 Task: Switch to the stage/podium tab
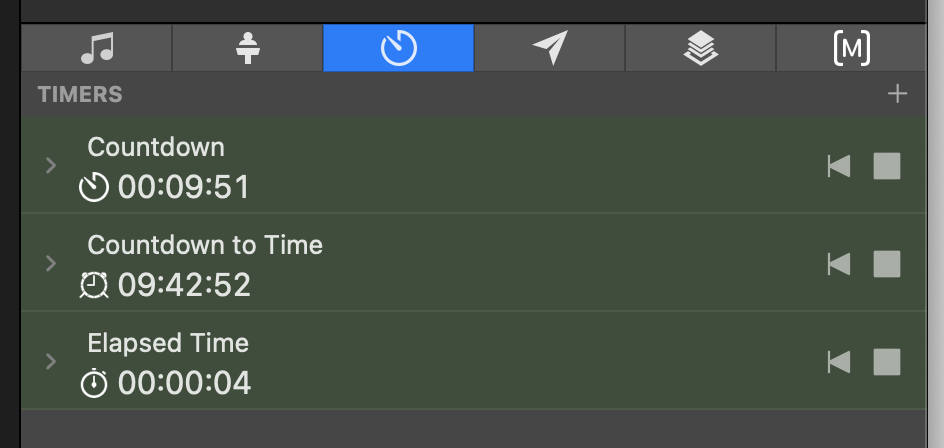point(248,48)
